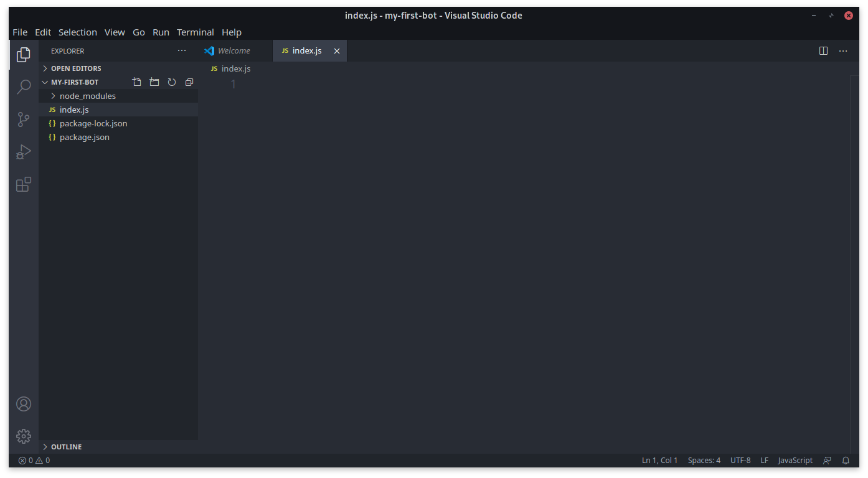Change language mode from JavaScript
The width and height of the screenshot is (868, 478).
795,461
